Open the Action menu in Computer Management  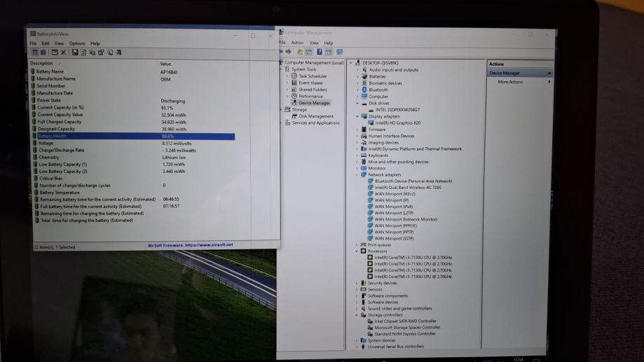[x=297, y=43]
